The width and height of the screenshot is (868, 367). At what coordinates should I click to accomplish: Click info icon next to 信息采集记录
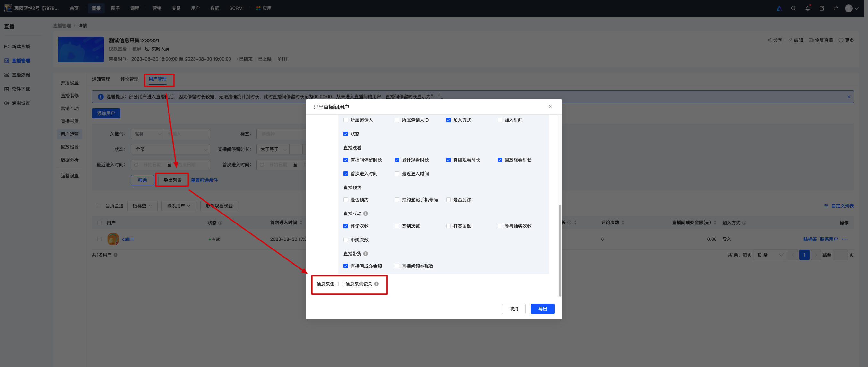pos(377,284)
